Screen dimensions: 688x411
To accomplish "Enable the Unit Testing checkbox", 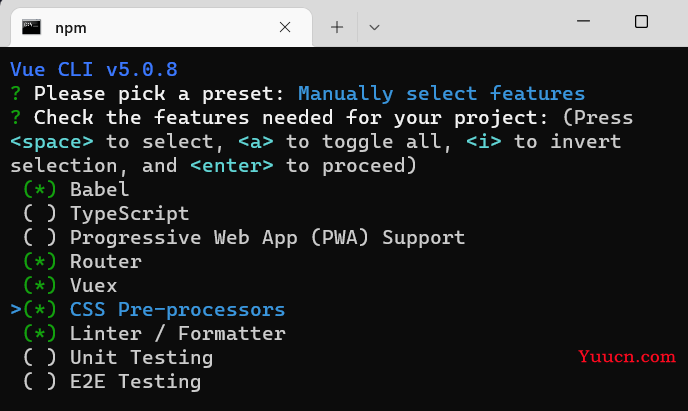I will (x=40, y=357).
